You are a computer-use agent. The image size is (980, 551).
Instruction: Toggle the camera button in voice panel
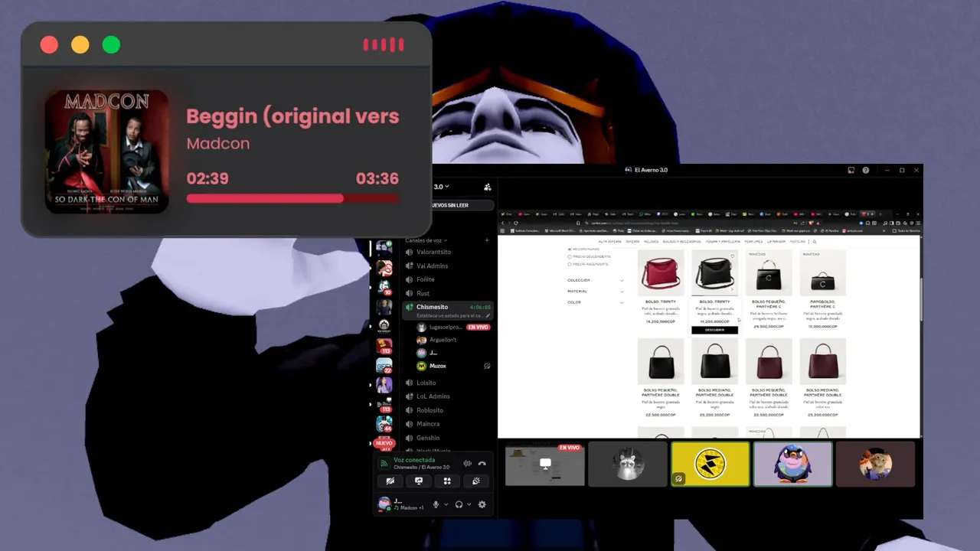390,481
